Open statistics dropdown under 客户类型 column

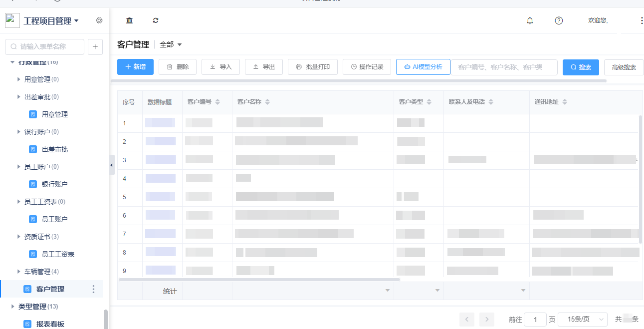(437, 291)
